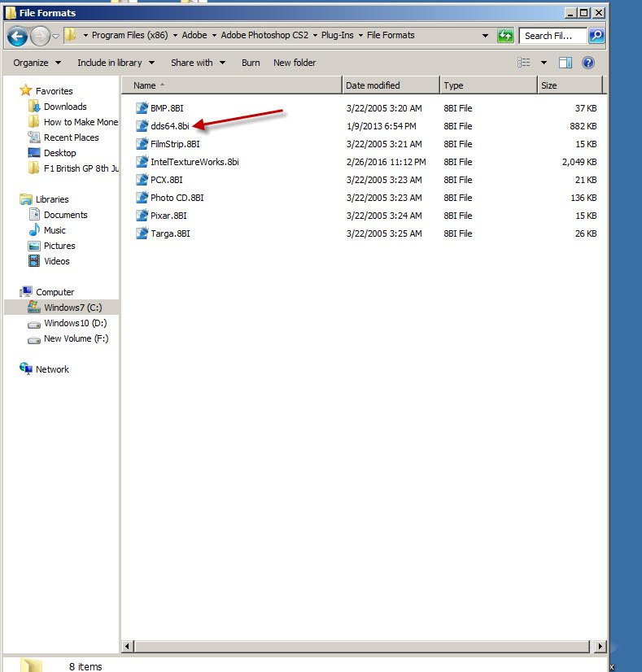Open the Help question mark icon
Screen dimensions: 642x672
(588, 63)
